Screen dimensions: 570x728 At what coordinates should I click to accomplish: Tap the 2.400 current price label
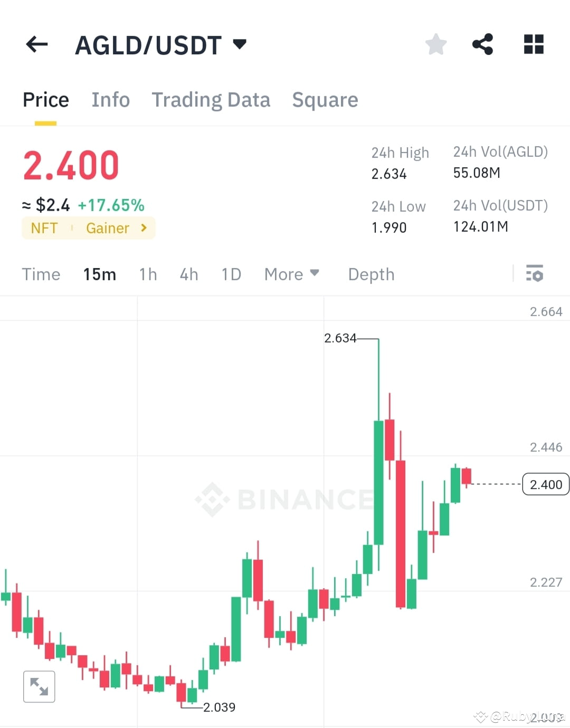545,484
